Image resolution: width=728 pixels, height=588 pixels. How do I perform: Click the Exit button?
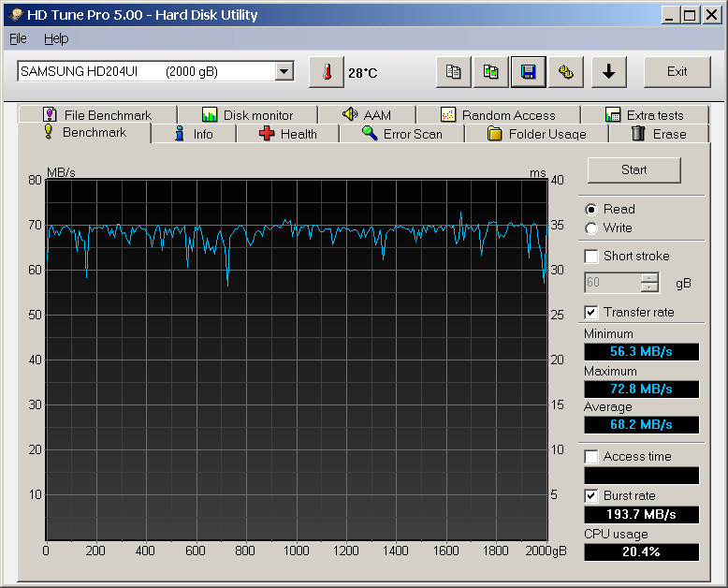click(x=677, y=72)
